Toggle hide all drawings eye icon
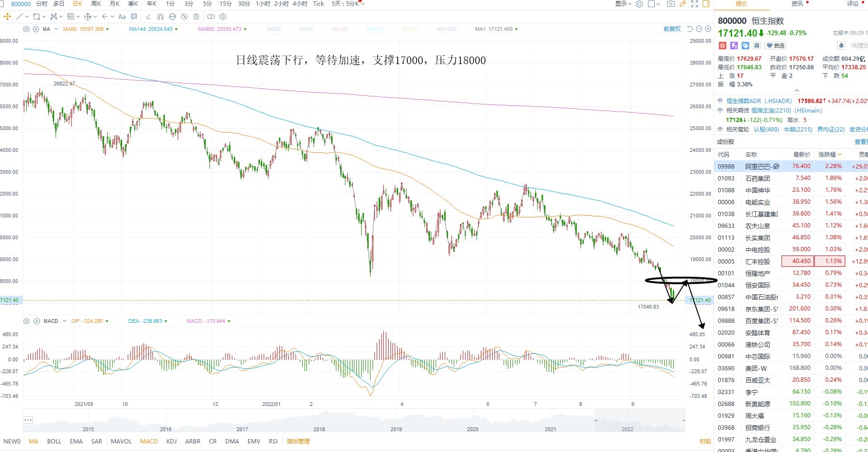The image size is (868, 452). (x=184, y=17)
